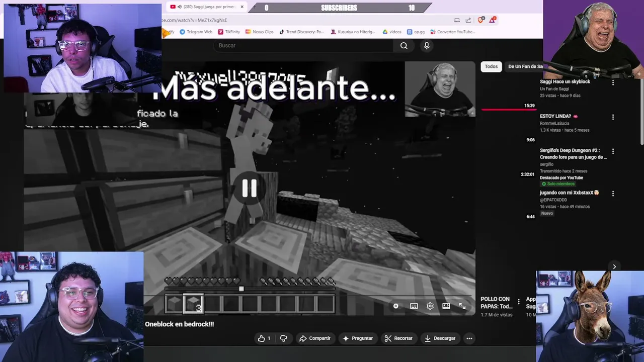The width and height of the screenshot is (644, 362).
Task: Click the cast screen icon in address bar
Action: 457,20
